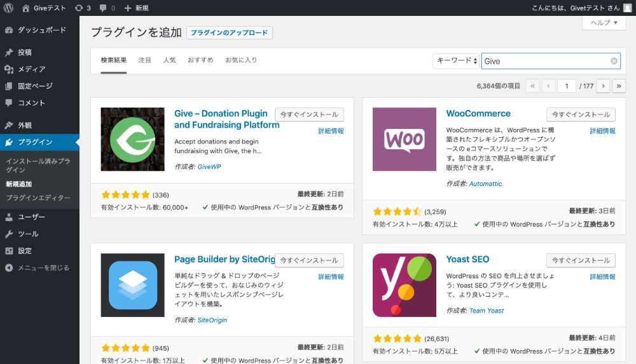The width and height of the screenshot is (636, 364).
Task: Go to first page of results
Action: 532,86
